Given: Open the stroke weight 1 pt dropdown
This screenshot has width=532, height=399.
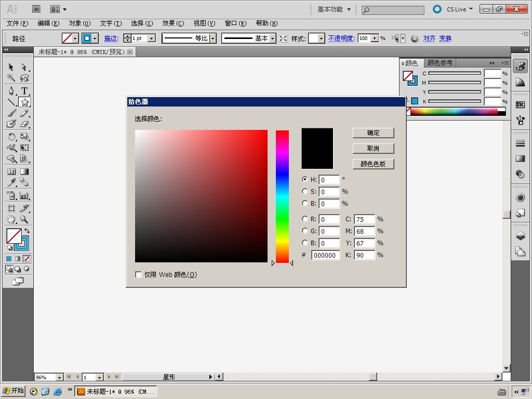Looking at the screenshot, I should (151, 38).
